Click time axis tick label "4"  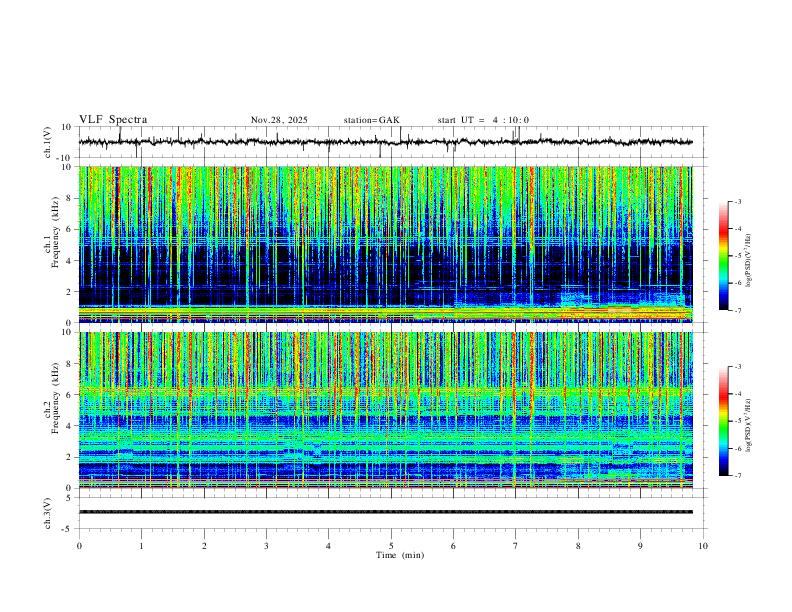click(328, 546)
